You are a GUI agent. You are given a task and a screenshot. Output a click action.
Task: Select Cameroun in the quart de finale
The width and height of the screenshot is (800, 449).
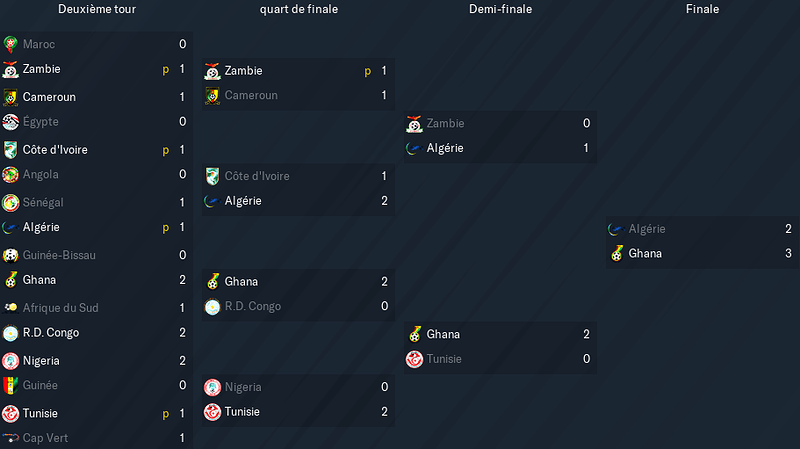pyautogui.click(x=251, y=95)
